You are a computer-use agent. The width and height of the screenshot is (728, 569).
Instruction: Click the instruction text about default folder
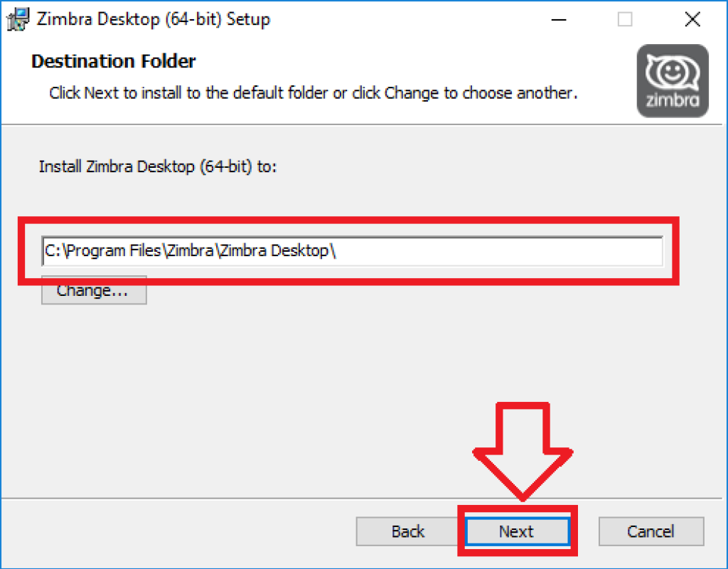[x=314, y=93]
